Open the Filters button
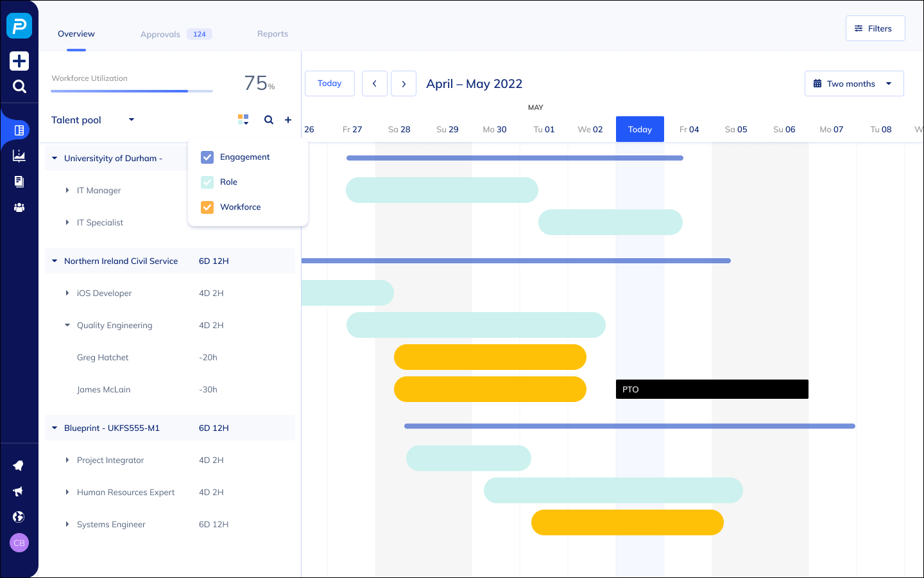The width and height of the screenshot is (924, 578). click(875, 28)
